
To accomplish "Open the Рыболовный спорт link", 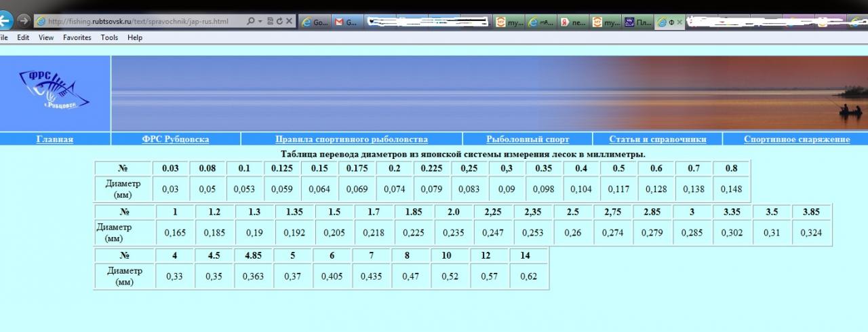I will coord(528,139).
